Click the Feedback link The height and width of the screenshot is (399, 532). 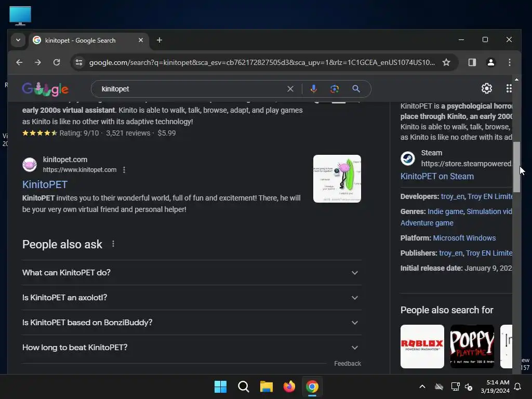point(348,364)
